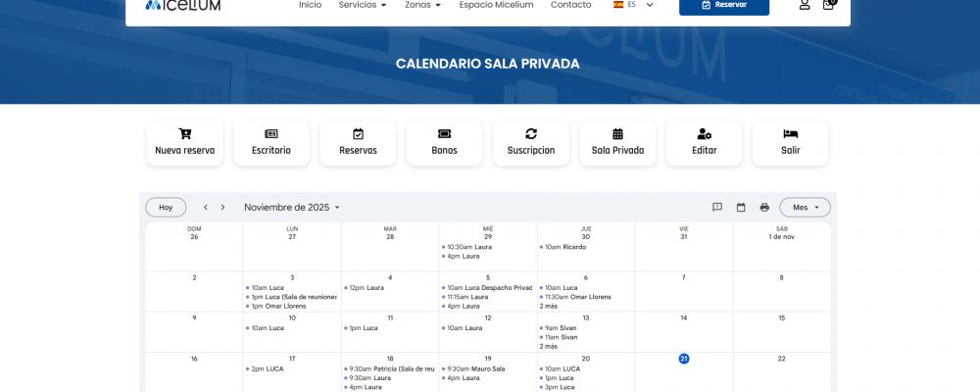980x392 pixels.
Task: Click the calendar date picker icon
Action: tap(741, 208)
